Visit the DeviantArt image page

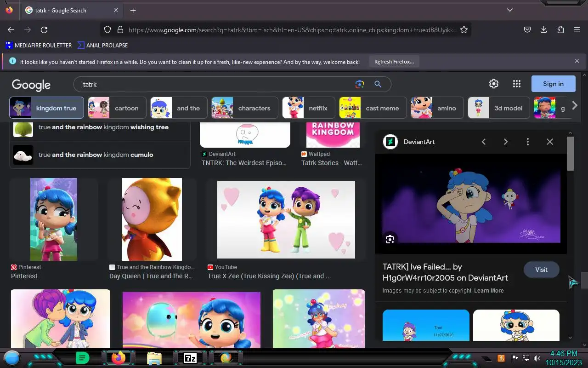pyautogui.click(x=542, y=270)
